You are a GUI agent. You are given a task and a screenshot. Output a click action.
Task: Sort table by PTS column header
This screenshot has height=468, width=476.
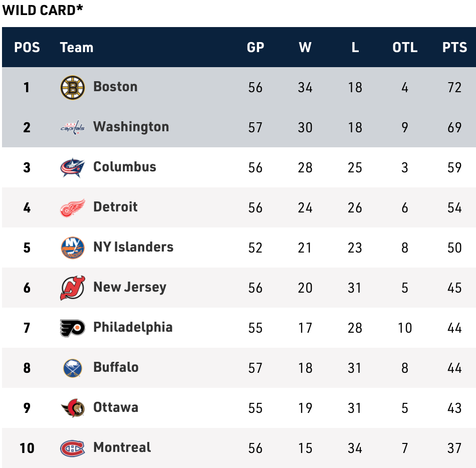tap(454, 48)
